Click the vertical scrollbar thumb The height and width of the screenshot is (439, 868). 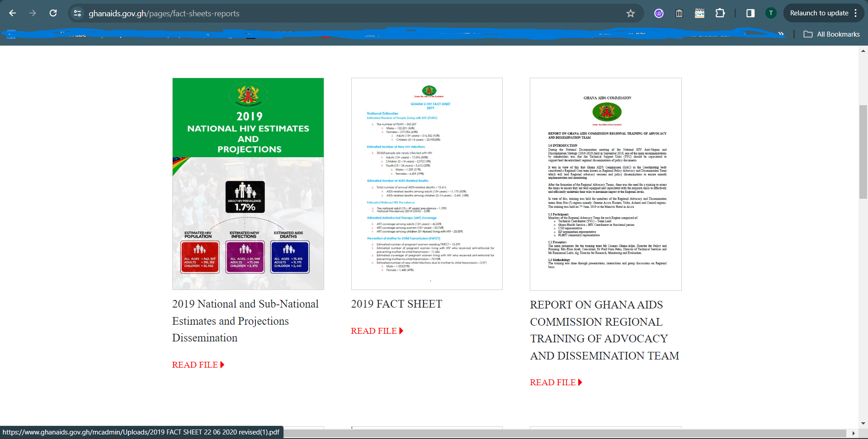point(863,151)
